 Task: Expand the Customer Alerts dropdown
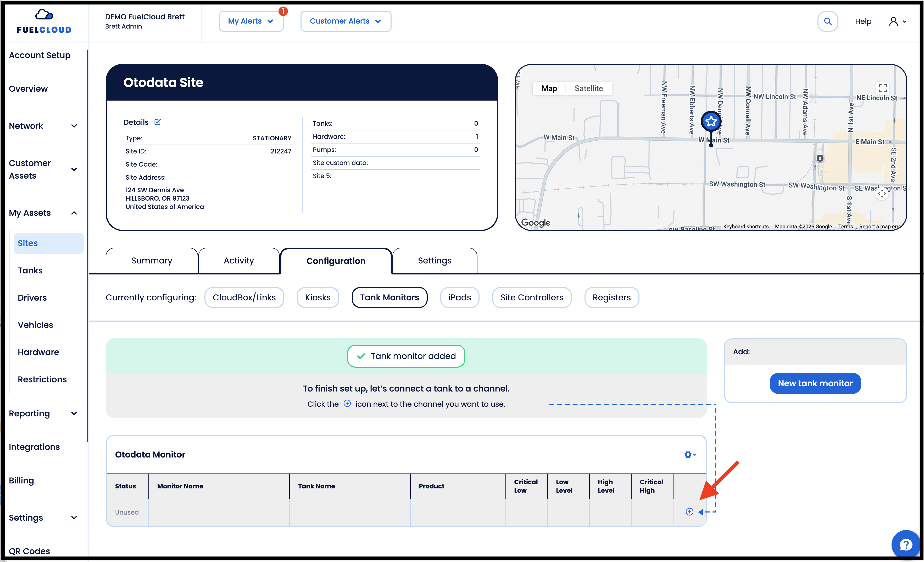pyautogui.click(x=345, y=21)
